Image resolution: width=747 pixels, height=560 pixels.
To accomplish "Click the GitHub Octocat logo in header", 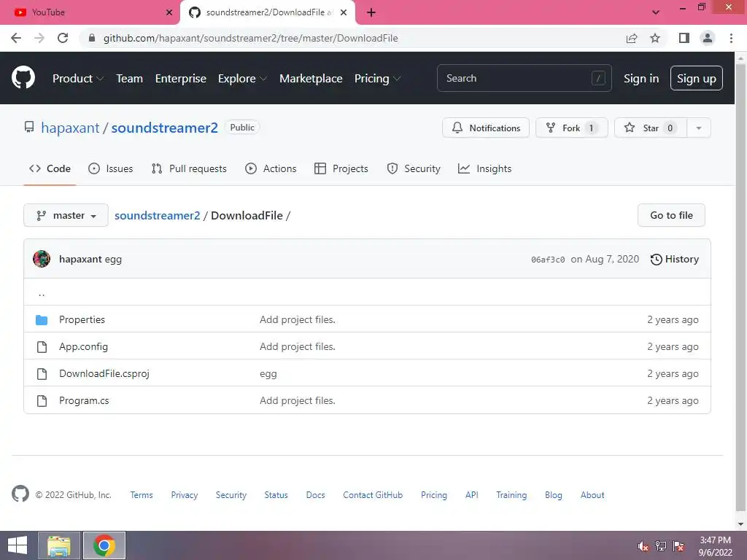I will click(x=23, y=78).
